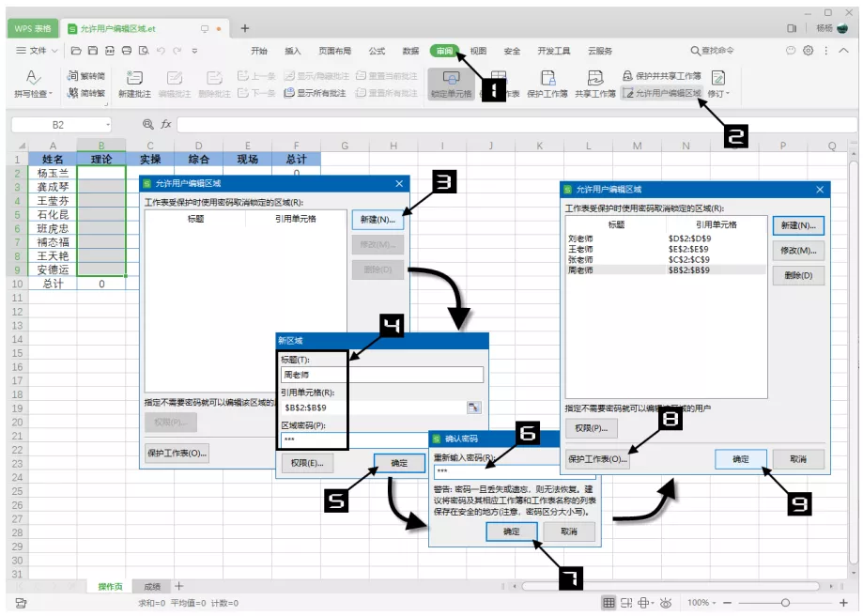
Task: Open the 拼写检查 spell check tool
Action: click(33, 84)
